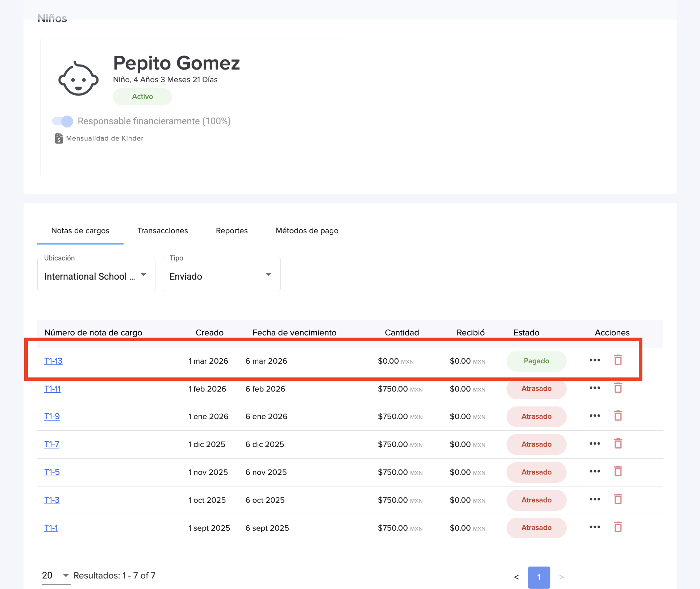The width and height of the screenshot is (700, 589).
Task: Select the Reportes tab
Action: [x=232, y=231]
